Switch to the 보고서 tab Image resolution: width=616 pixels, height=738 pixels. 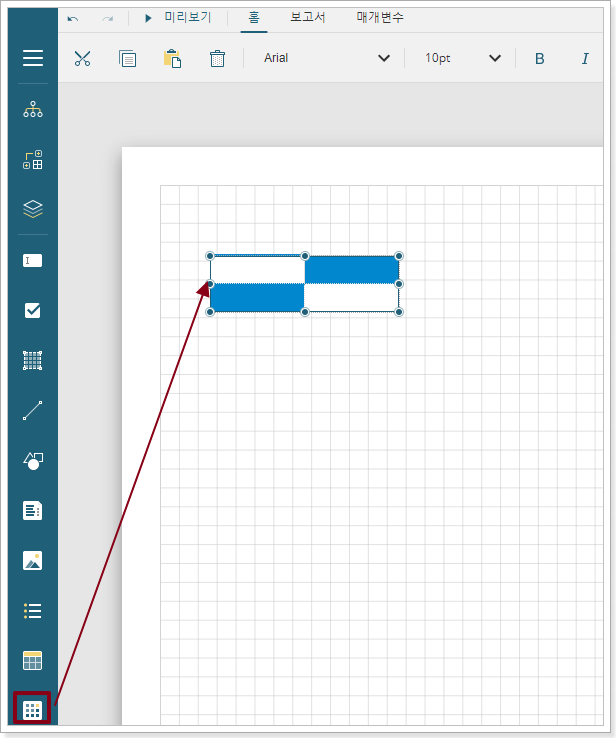click(x=307, y=17)
